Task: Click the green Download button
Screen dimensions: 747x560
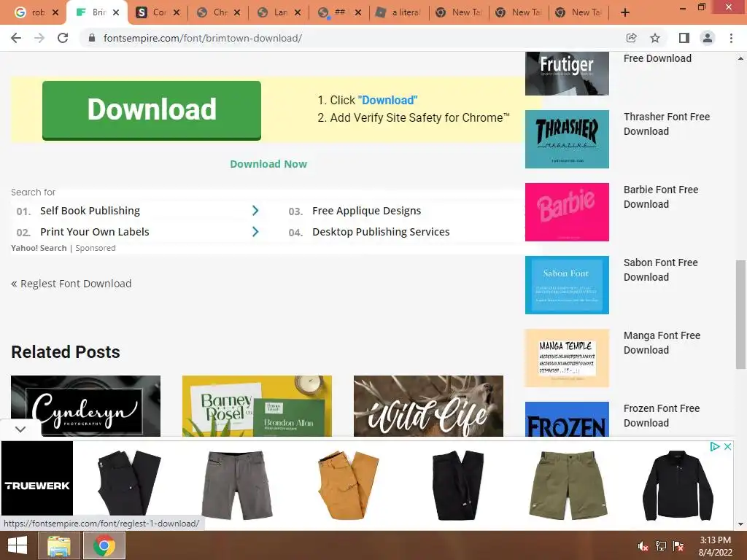Action: tap(152, 110)
